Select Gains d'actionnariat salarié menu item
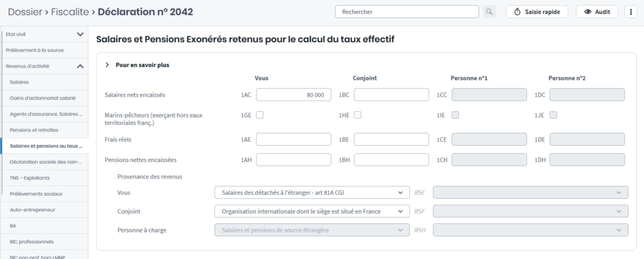644x259 pixels. point(42,97)
